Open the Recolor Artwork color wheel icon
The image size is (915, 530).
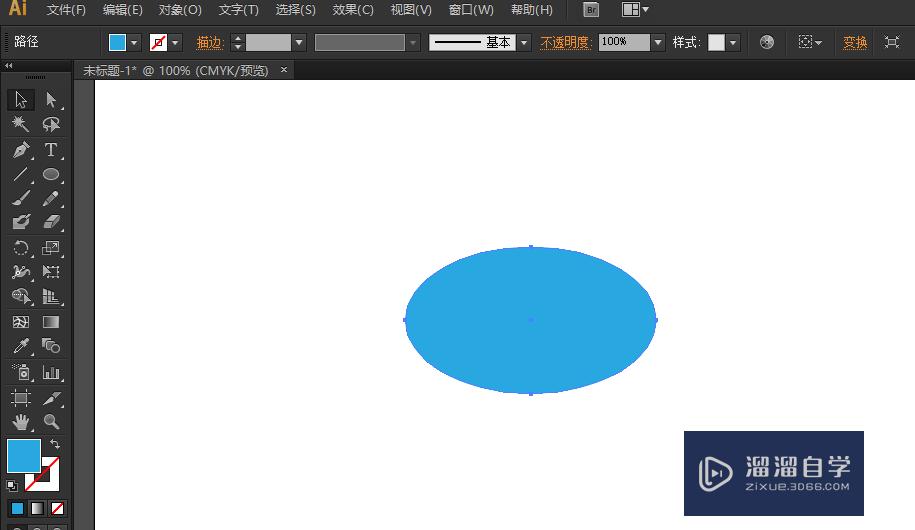coord(767,42)
